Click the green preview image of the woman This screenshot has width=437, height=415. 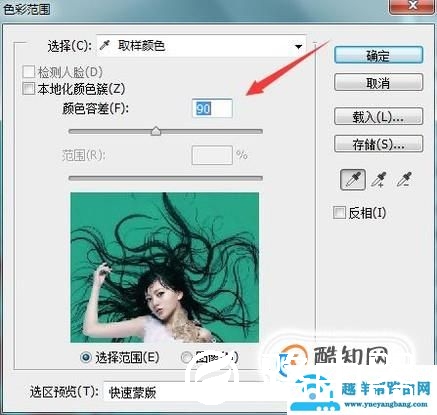click(165, 267)
